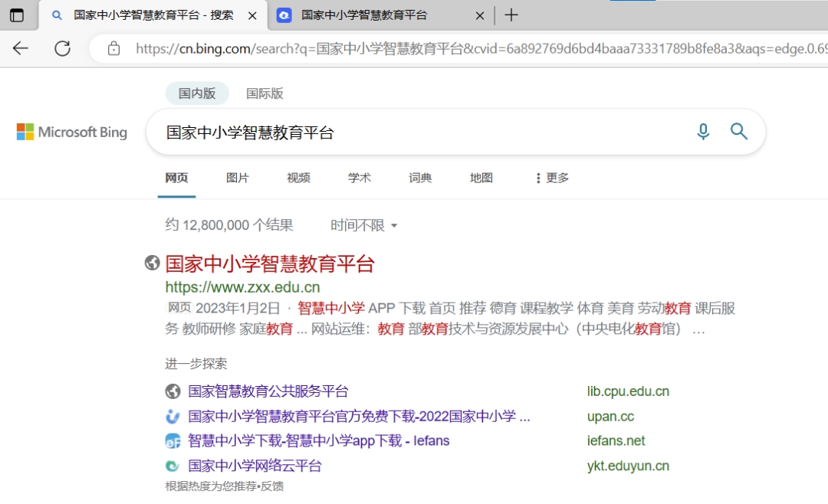
Task: Click the tab actions icon in browser corner
Action: [17, 15]
